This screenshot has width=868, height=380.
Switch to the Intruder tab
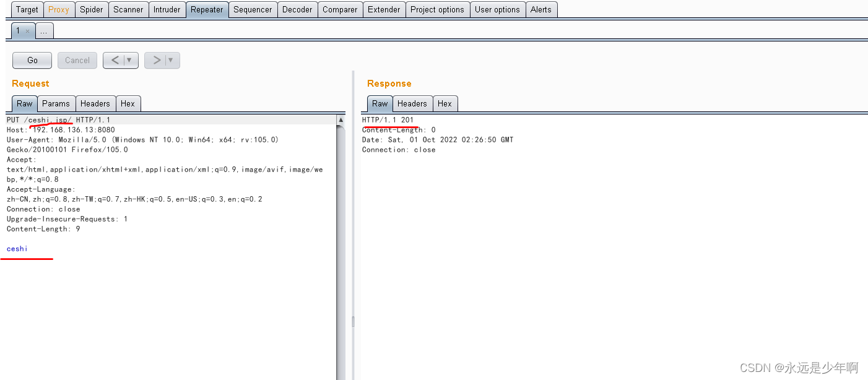coord(167,9)
